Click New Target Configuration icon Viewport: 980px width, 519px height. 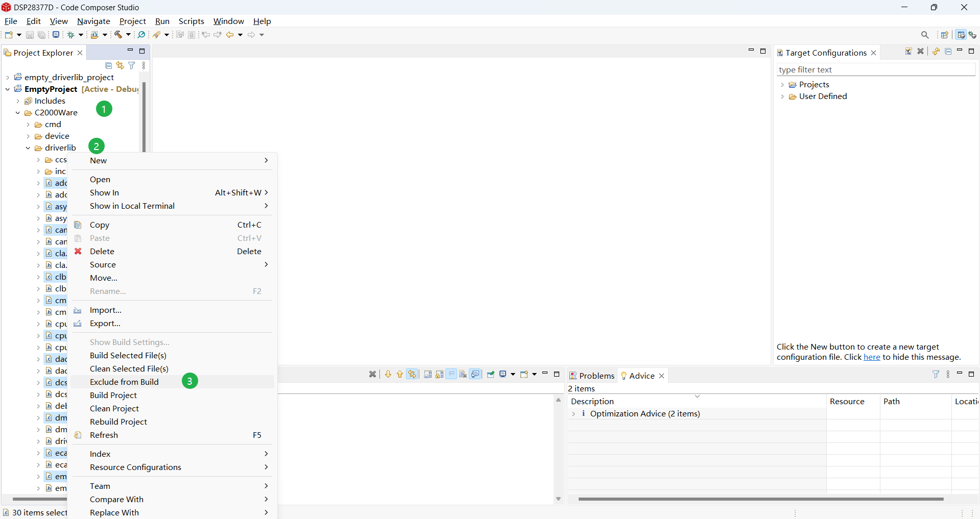pos(909,52)
